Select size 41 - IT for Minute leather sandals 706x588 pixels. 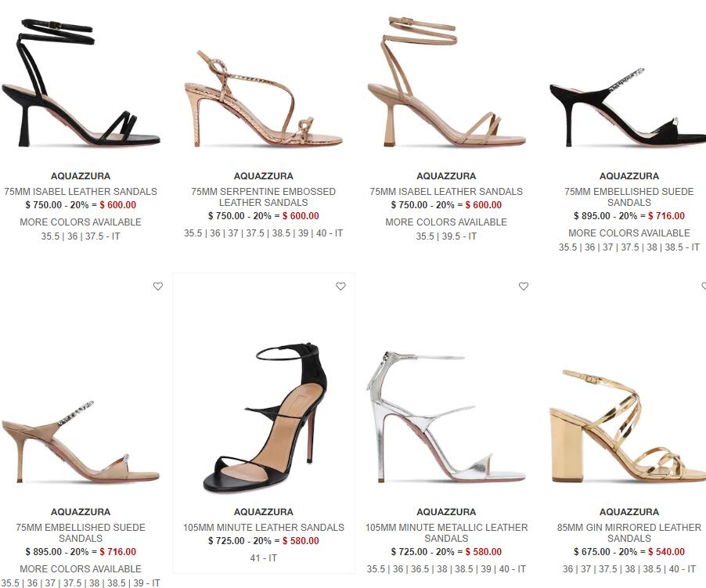(264, 557)
